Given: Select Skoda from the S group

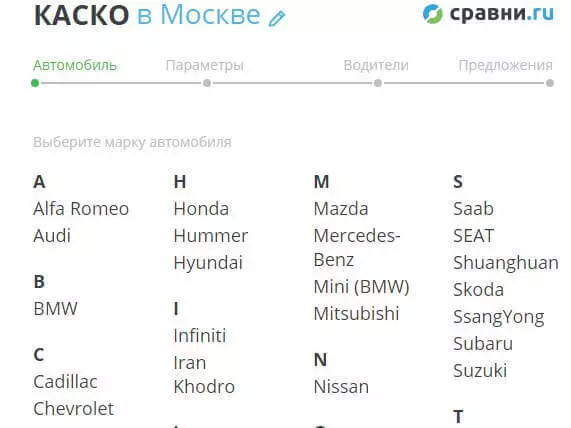Looking at the screenshot, I should click(479, 290).
